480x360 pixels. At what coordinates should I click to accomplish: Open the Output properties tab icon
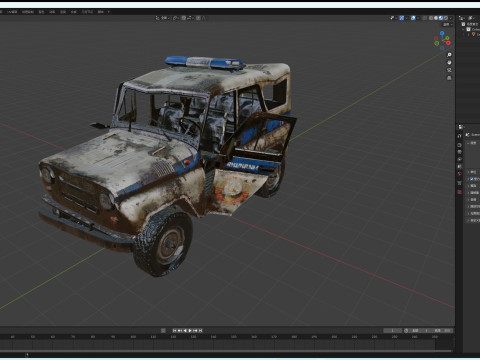tap(459, 152)
